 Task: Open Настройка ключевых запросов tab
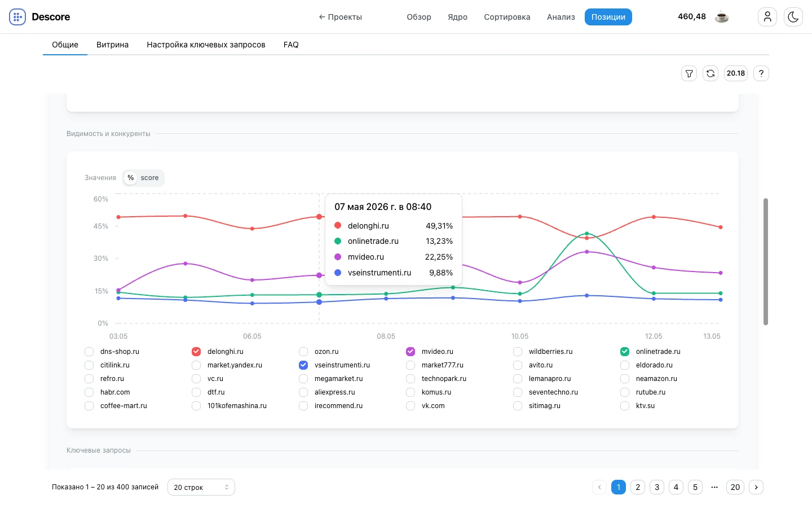point(206,45)
